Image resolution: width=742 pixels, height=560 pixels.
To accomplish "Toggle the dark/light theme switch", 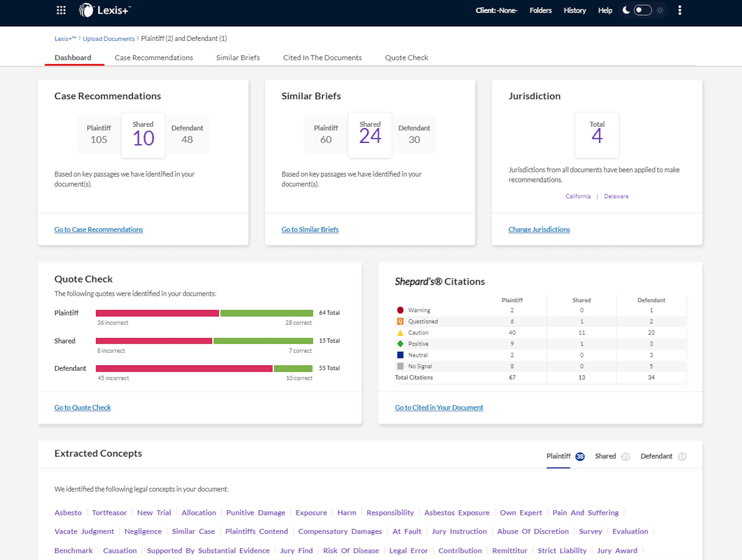I will 642,10.
